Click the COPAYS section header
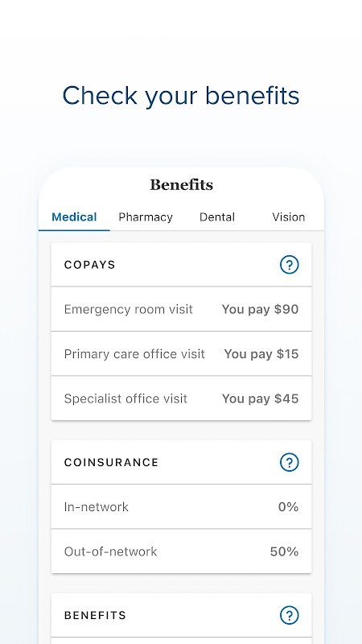Image resolution: width=362 pixels, height=644 pixels. pyautogui.click(x=90, y=265)
